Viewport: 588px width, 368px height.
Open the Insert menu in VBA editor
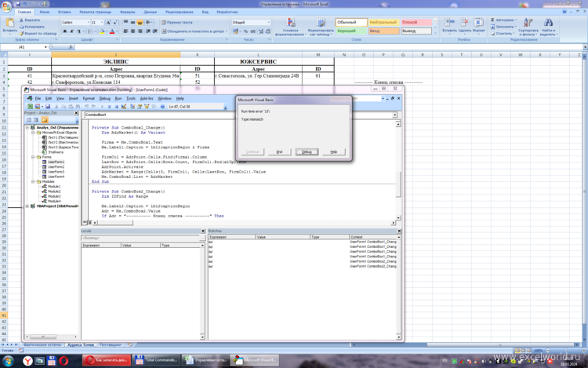pos(73,98)
